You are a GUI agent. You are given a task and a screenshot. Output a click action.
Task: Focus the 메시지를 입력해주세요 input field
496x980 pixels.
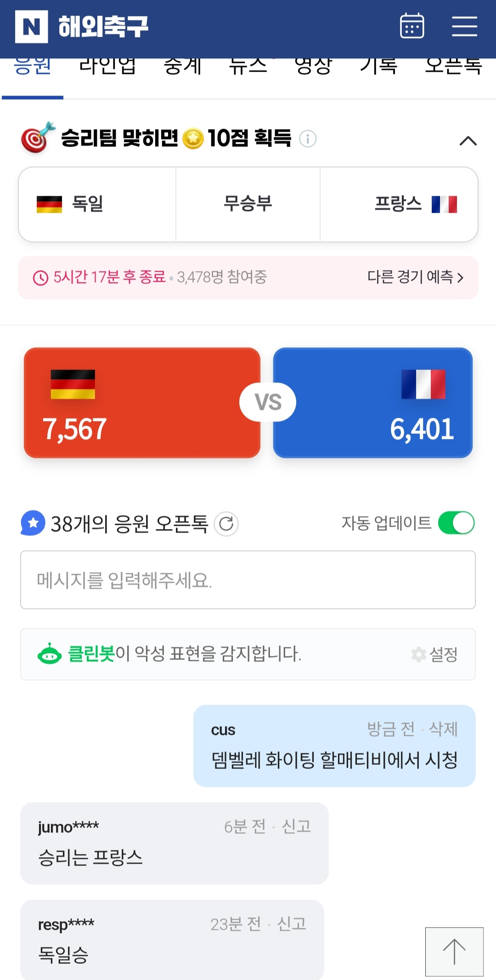pos(248,580)
